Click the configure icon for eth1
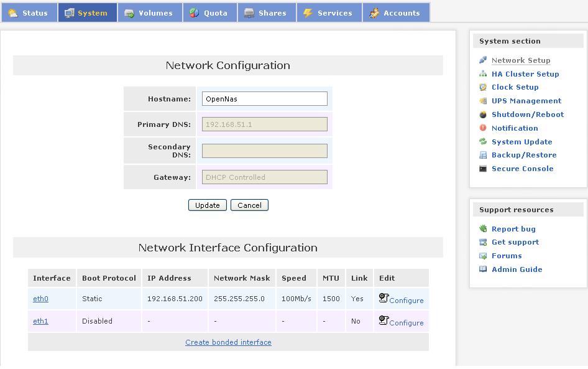 (x=384, y=320)
